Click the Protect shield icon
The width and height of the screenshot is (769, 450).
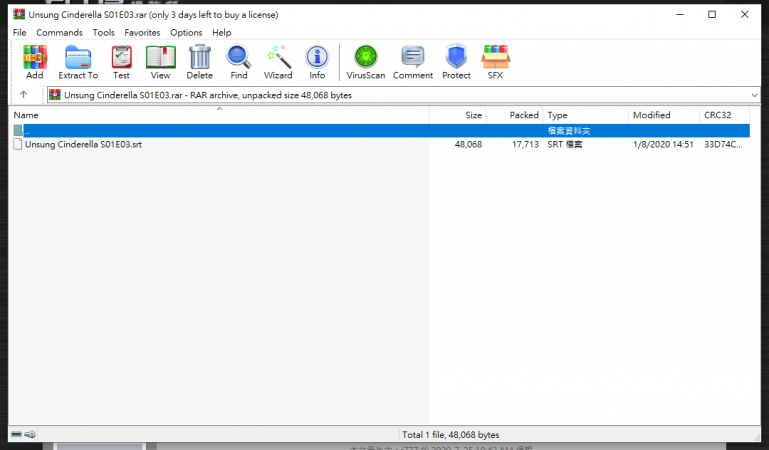click(x=456, y=62)
